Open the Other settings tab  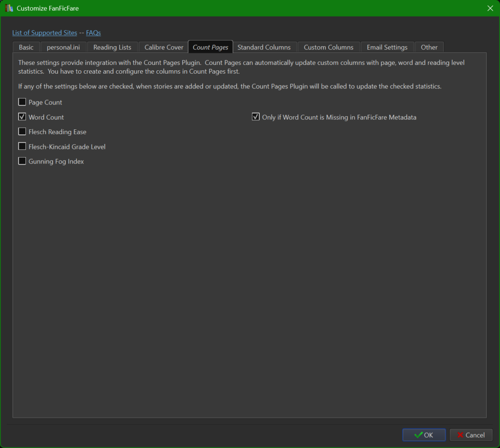429,47
